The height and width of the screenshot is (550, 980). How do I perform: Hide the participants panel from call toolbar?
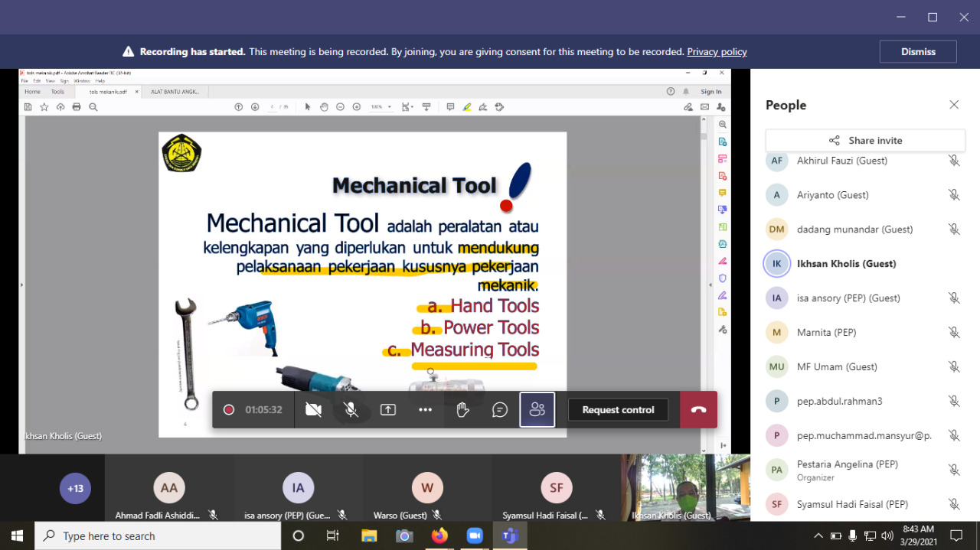(537, 410)
